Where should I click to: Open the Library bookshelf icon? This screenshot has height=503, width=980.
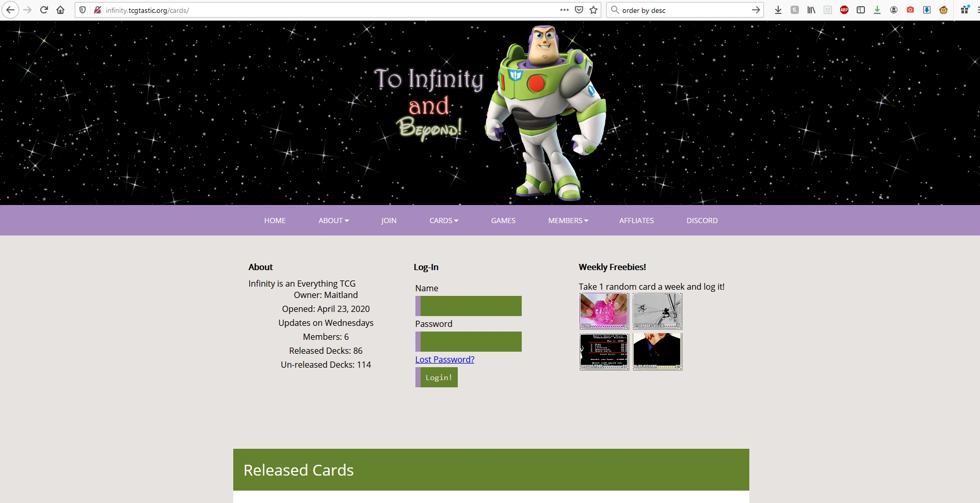tap(811, 10)
